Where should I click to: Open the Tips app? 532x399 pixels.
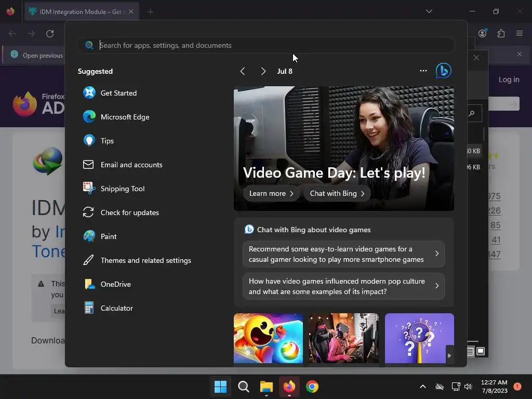click(98, 141)
